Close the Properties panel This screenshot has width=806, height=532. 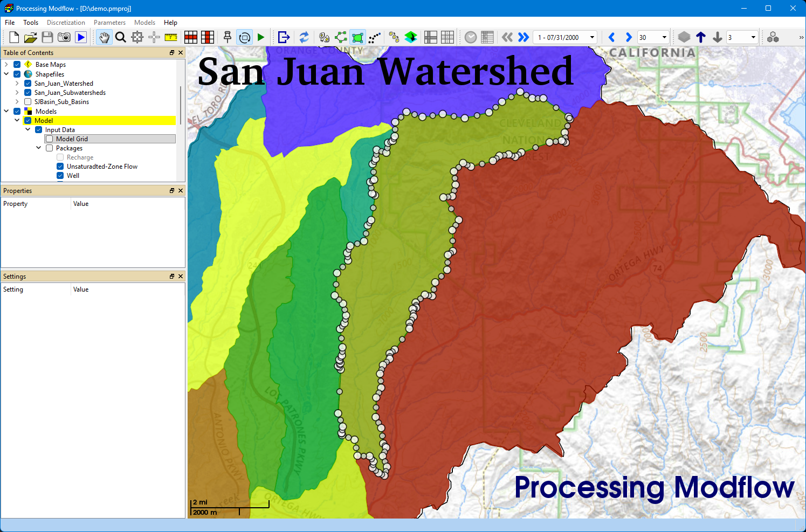(181, 191)
